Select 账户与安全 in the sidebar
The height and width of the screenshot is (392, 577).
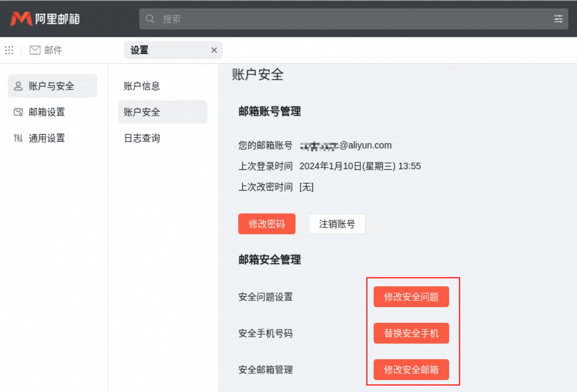(52, 86)
